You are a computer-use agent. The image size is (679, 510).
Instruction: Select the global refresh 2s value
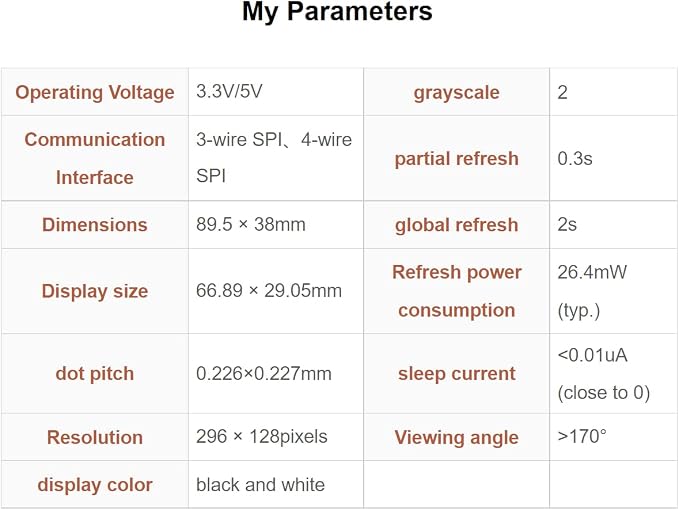click(x=567, y=224)
